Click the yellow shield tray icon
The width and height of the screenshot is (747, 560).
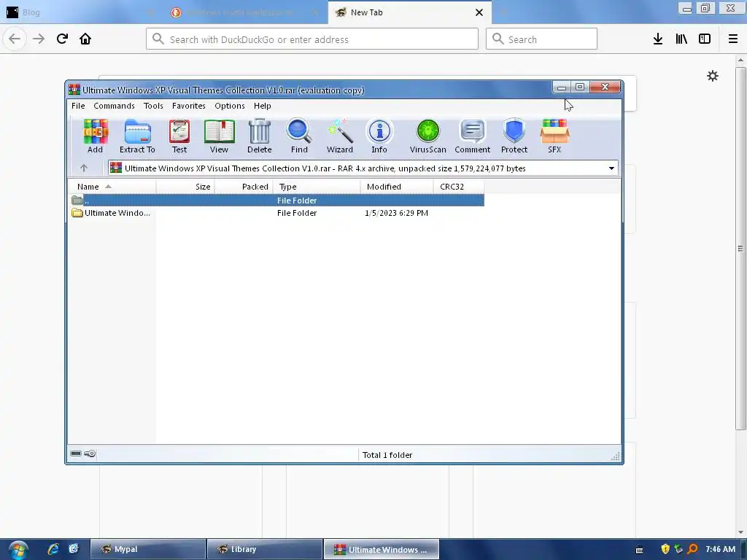tap(665, 549)
